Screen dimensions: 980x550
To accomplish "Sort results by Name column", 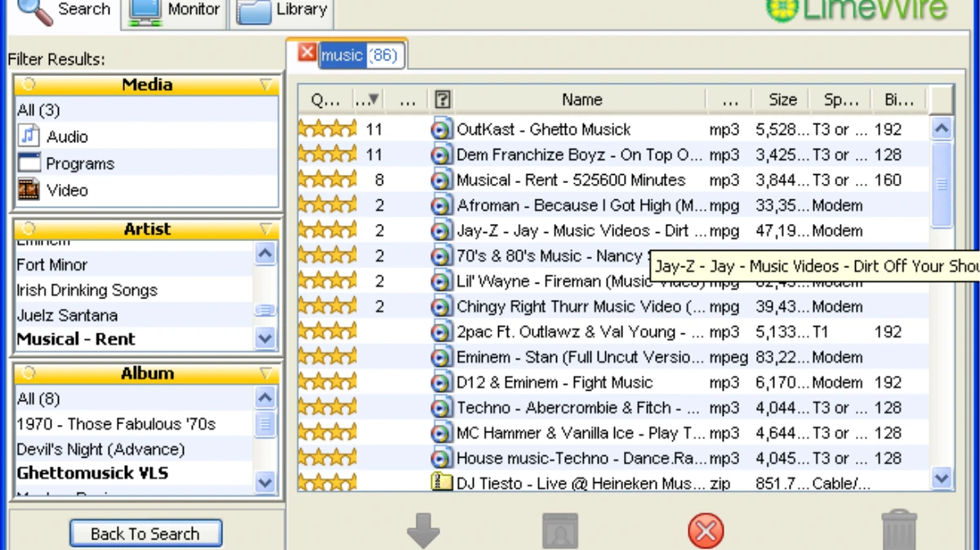I will click(581, 100).
